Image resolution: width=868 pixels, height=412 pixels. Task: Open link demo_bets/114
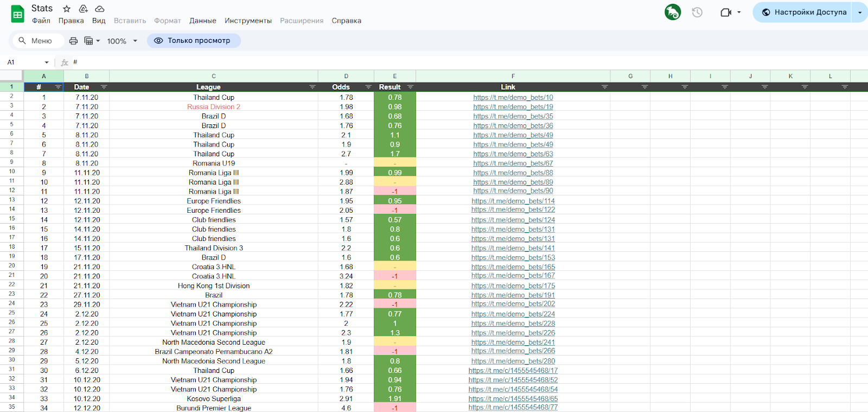[513, 201]
